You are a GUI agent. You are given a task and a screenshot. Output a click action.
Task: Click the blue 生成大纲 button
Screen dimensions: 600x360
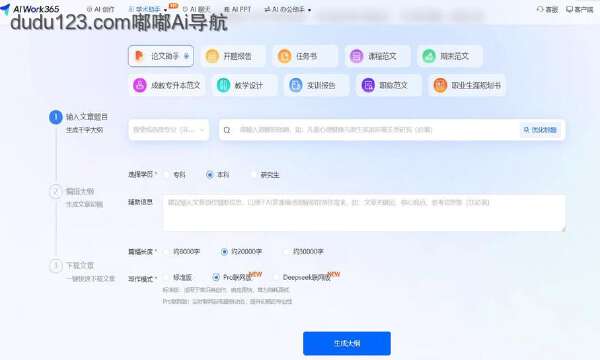click(347, 343)
